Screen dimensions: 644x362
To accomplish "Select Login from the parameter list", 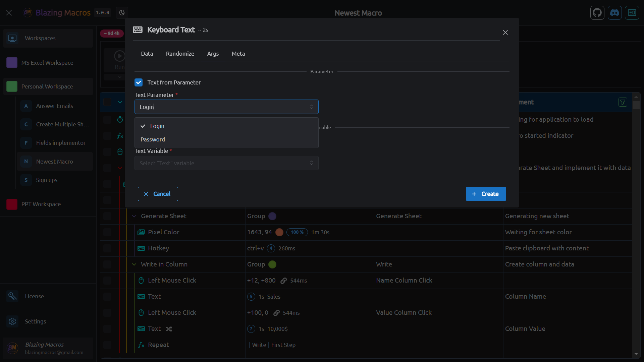I will click(226, 126).
